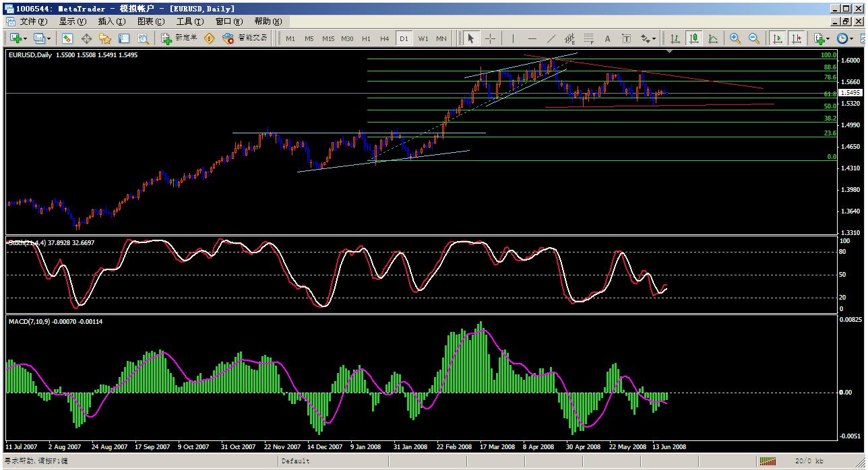Screen dimensions: 868x470
Task: Switch to the H4 timeframe
Action: tap(384, 38)
